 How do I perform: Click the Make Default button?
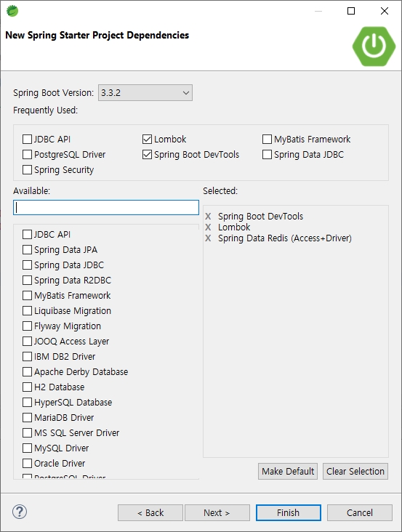[x=288, y=471]
